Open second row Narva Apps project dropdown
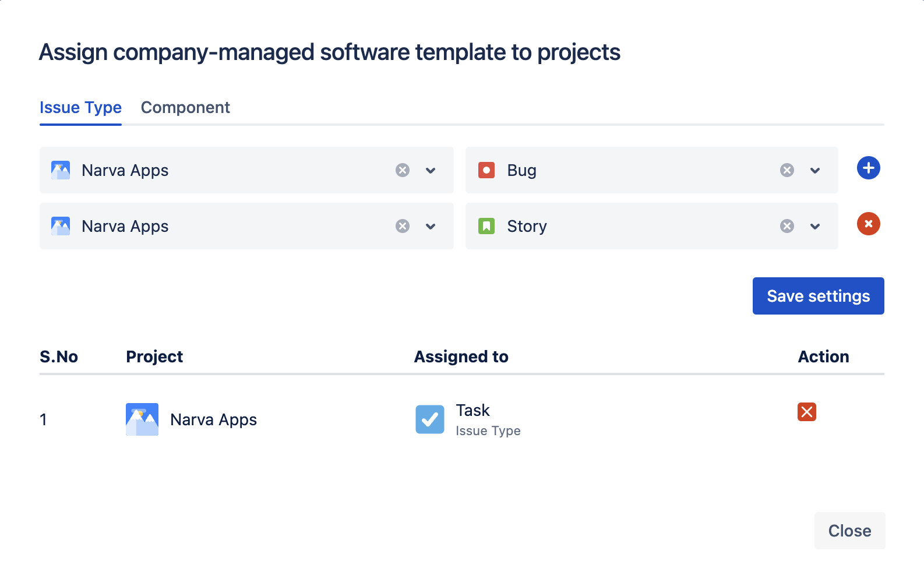 [431, 226]
